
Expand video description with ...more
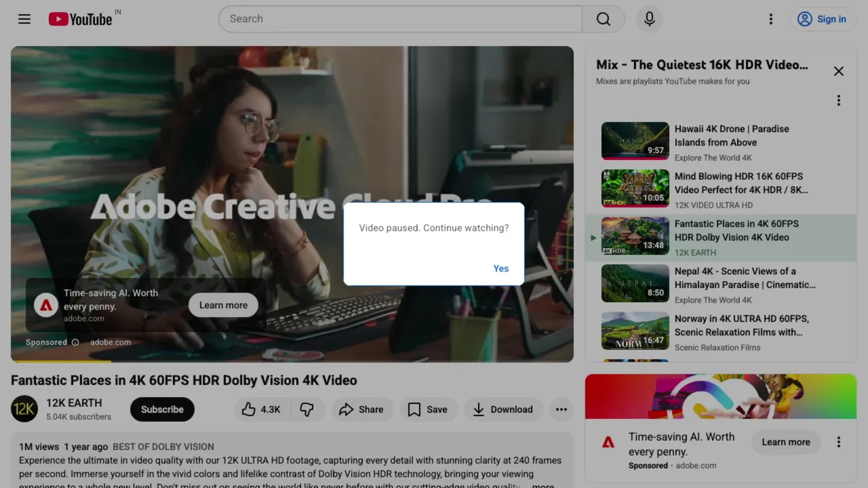coord(542,485)
